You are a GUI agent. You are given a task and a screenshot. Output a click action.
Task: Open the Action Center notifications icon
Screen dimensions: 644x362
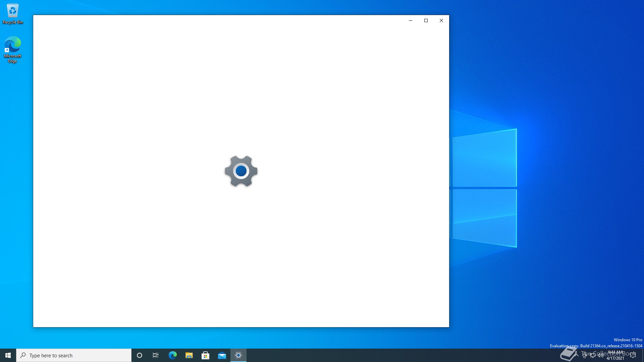pos(633,355)
